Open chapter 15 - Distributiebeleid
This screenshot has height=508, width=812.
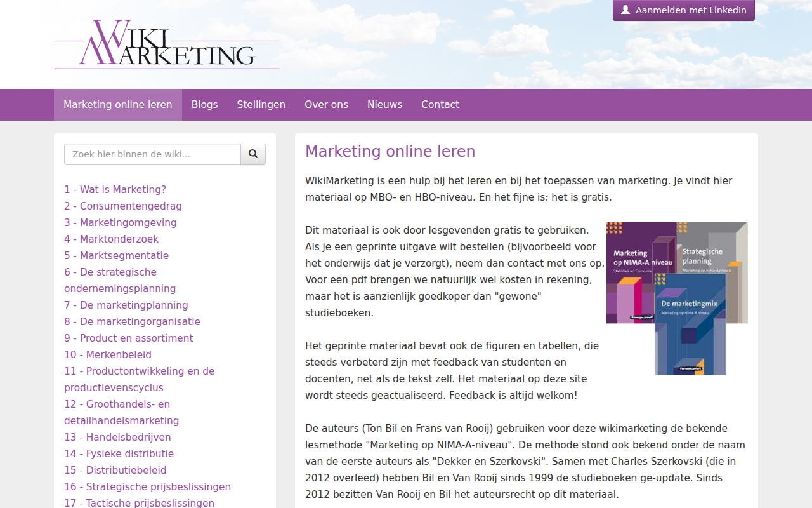coord(115,470)
